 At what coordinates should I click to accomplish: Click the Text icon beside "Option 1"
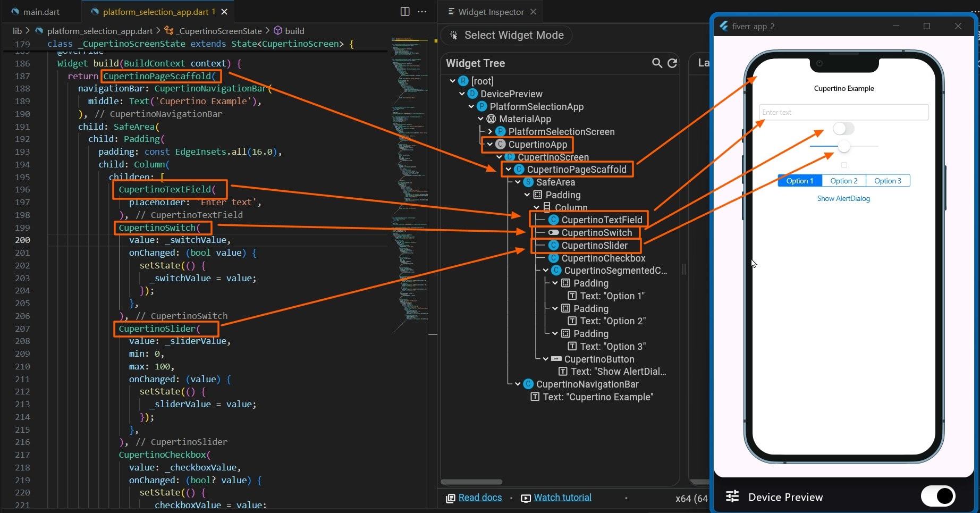[x=572, y=296]
